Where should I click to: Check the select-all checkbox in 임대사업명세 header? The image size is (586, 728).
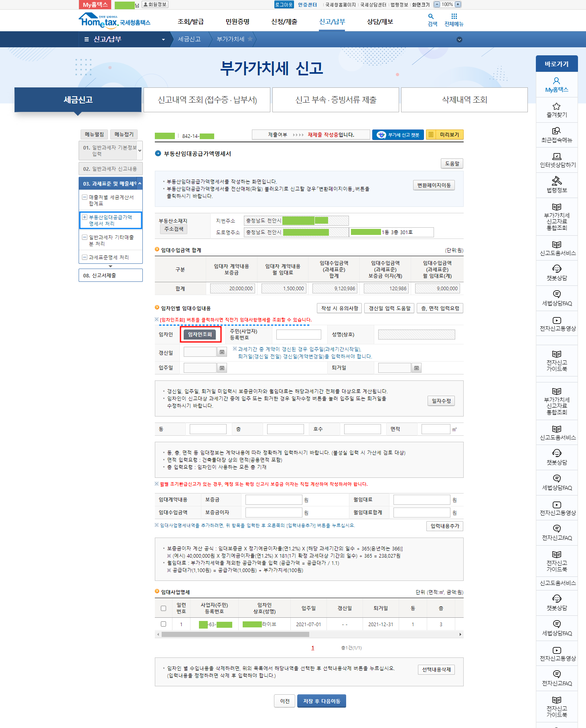point(163,608)
